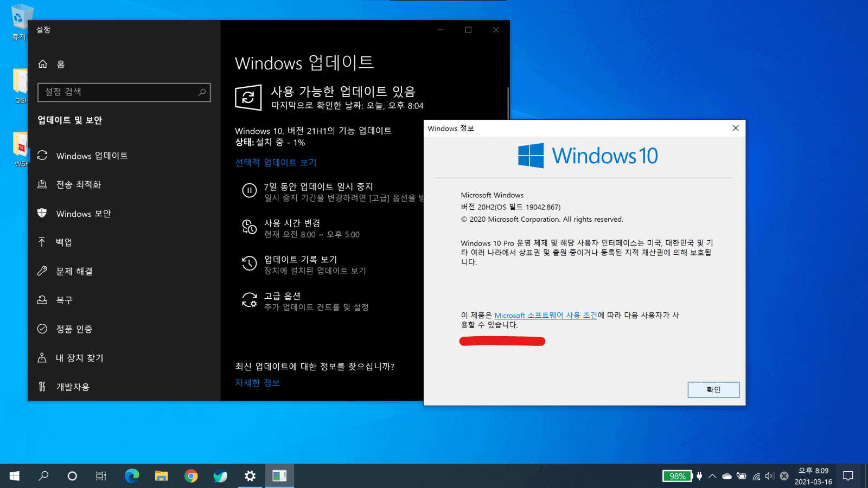Screen dimensions: 868x488
Task: Open Task View on taskbar
Action: pyautogui.click(x=101, y=476)
